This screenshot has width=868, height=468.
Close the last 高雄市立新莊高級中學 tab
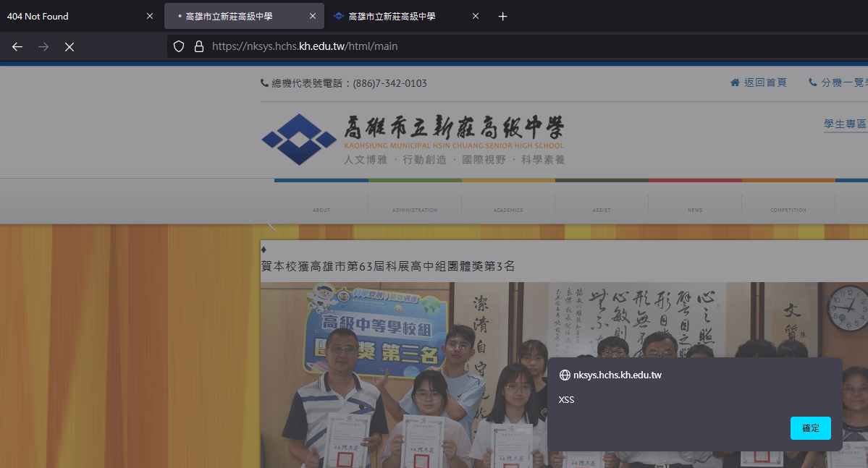pos(476,16)
